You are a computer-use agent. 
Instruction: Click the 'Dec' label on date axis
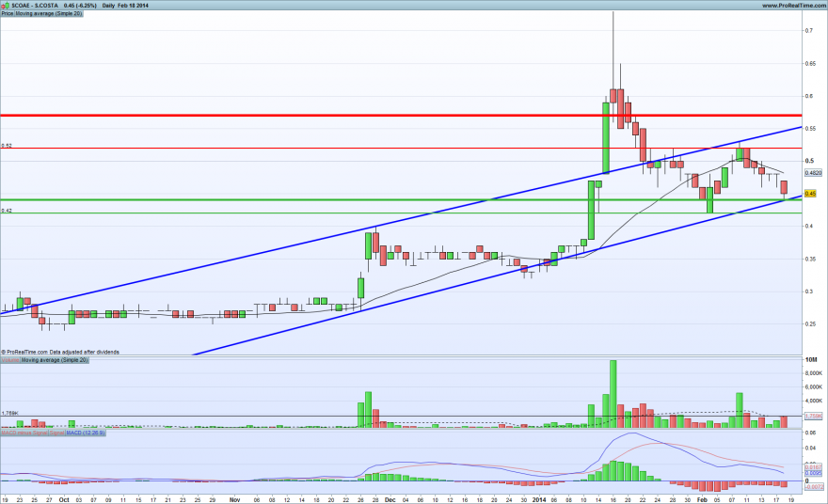(390, 499)
